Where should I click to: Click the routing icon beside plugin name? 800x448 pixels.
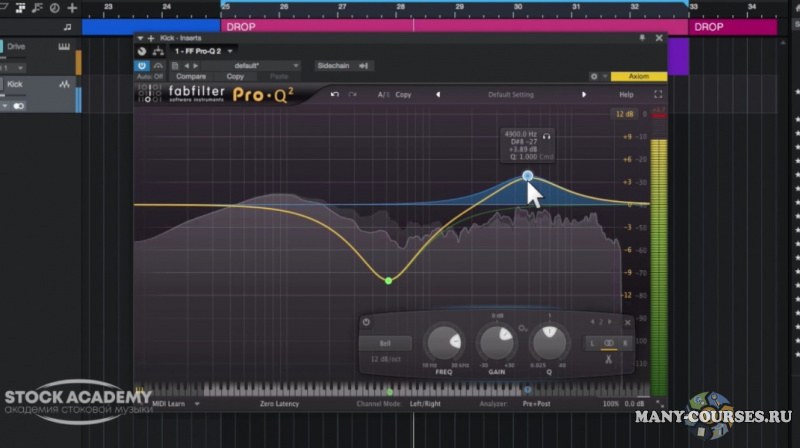[158, 51]
